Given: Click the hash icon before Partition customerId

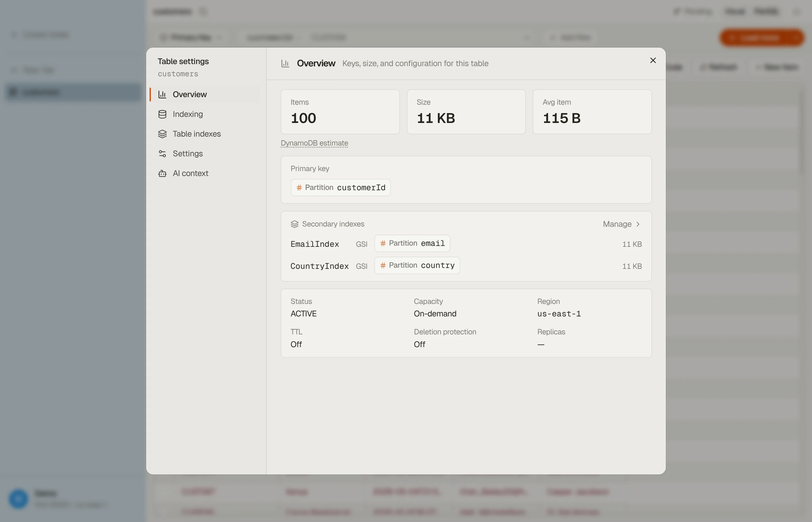Looking at the screenshot, I should [x=299, y=187].
